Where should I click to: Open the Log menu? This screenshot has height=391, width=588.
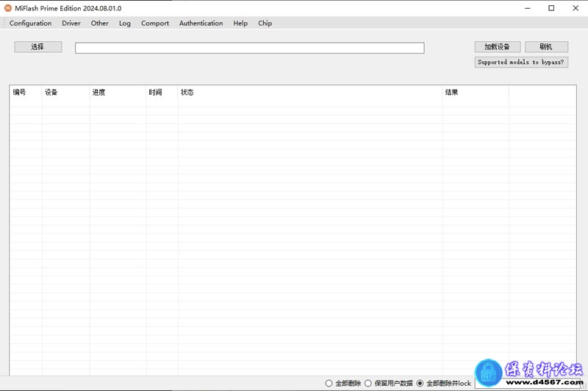click(x=125, y=24)
